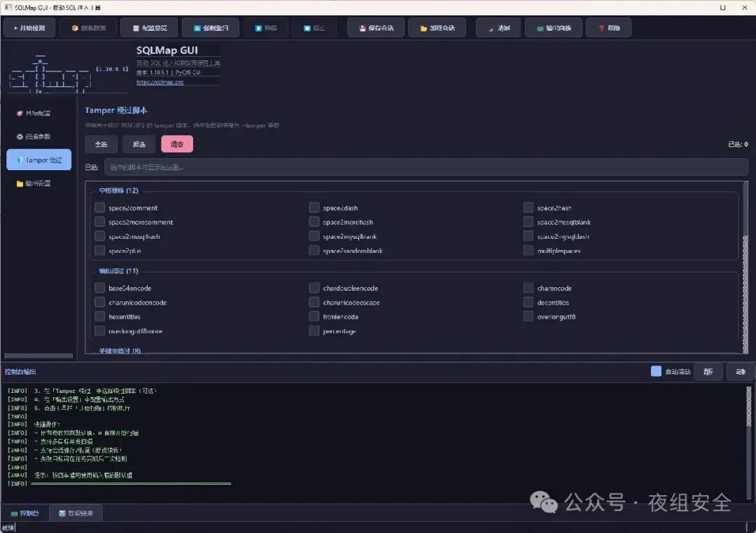
Task: Click the fourth toolbar button with blue square icon
Action: point(211,28)
